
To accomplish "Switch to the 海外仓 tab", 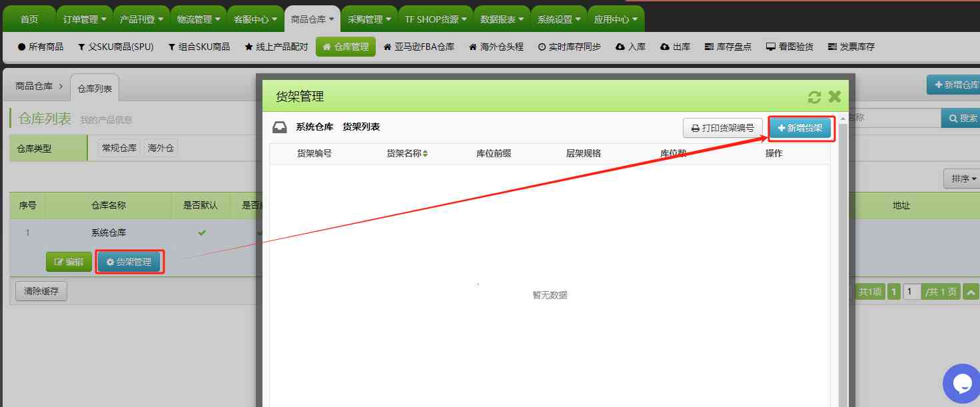I will pos(161,147).
